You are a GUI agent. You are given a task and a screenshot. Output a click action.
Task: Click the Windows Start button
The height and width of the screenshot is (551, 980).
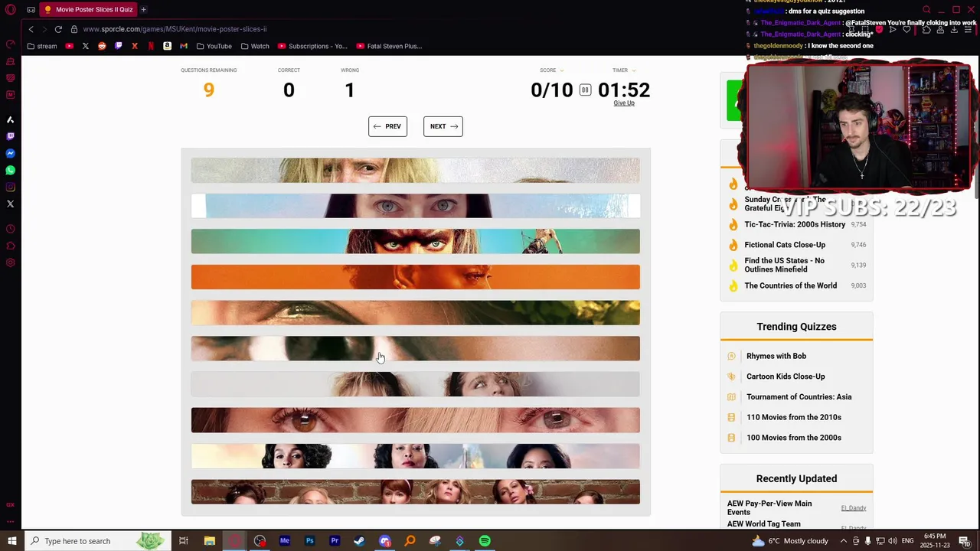point(11,541)
